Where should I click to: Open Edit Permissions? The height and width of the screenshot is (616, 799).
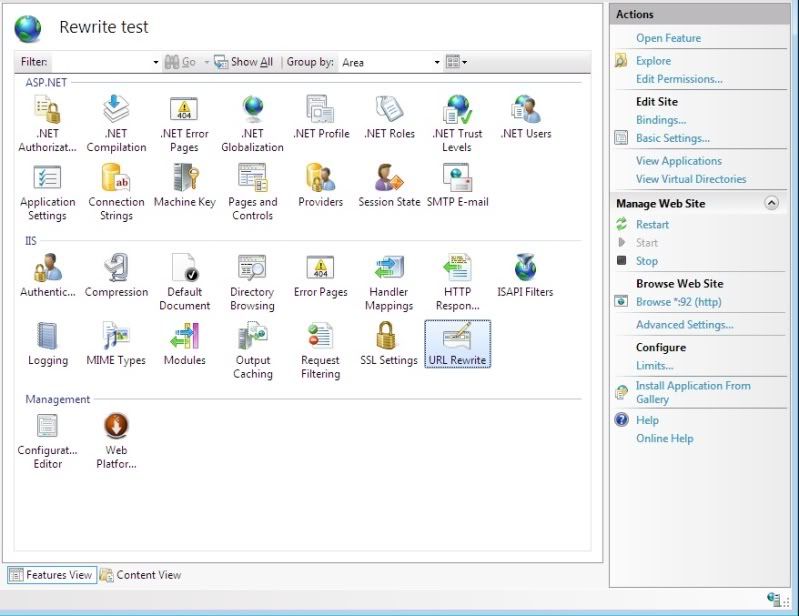pos(679,79)
